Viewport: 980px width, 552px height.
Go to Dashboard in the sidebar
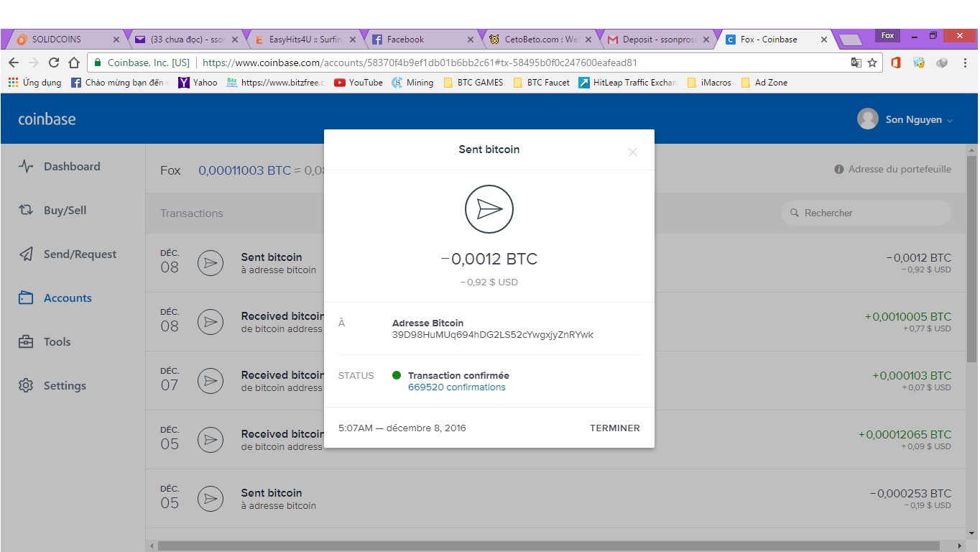[72, 167]
